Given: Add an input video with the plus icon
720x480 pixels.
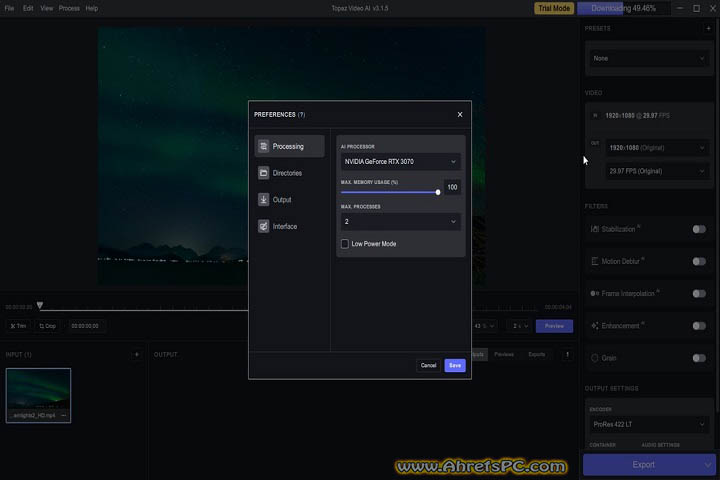Looking at the screenshot, I should click(136, 355).
